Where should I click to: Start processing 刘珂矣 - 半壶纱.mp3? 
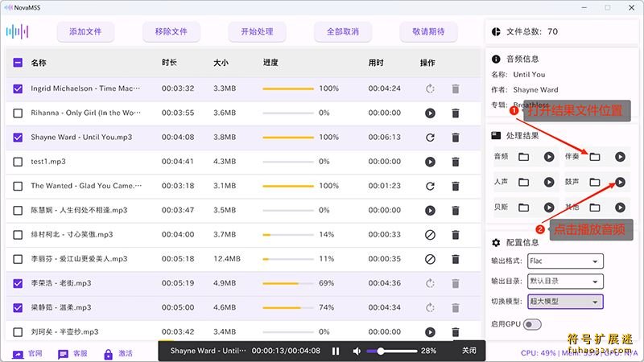click(x=430, y=332)
